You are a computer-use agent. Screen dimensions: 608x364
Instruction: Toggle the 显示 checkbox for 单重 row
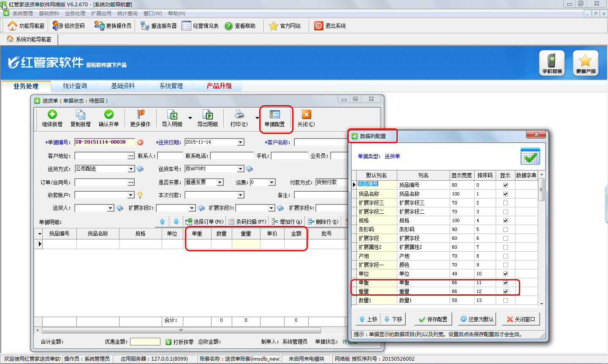505,283
